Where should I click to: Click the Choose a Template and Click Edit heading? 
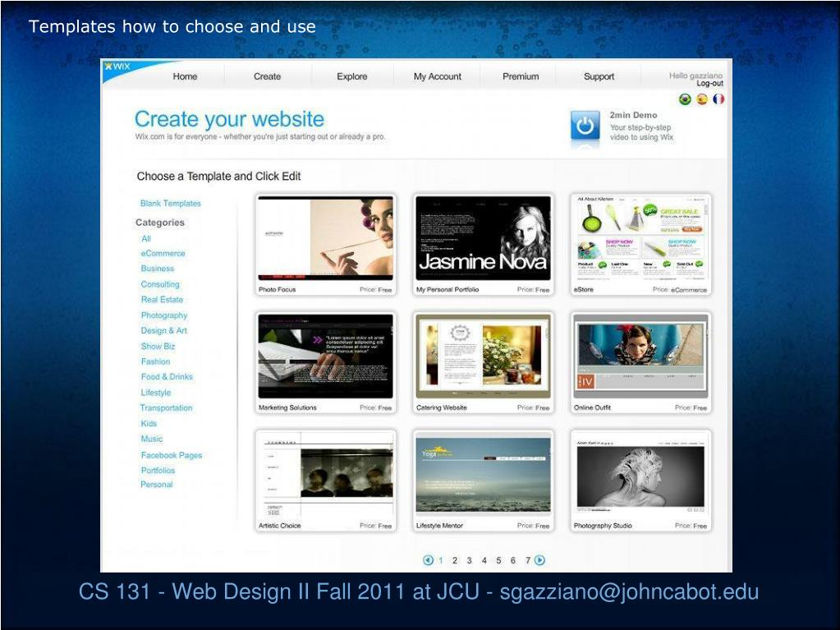[x=218, y=177]
